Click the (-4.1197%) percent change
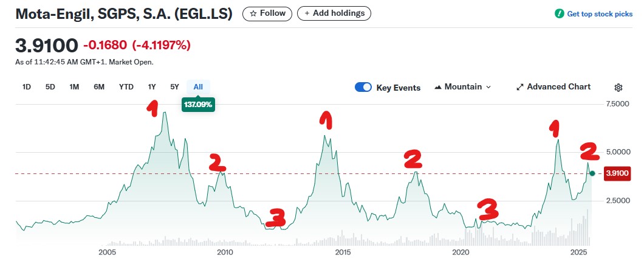Image resolution: width=644 pixels, height=272 pixels. 161,45
